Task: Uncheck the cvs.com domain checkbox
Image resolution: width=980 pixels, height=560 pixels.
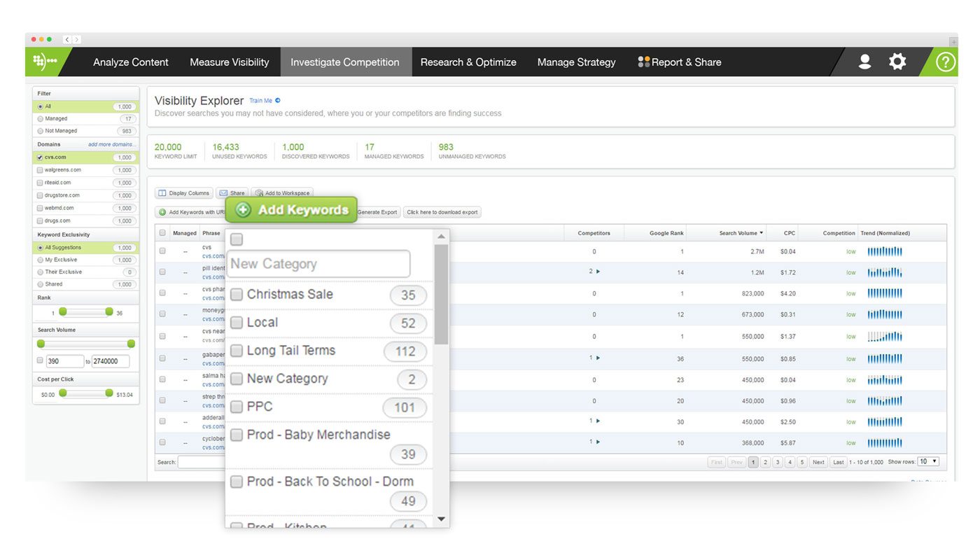Action: 40,157
